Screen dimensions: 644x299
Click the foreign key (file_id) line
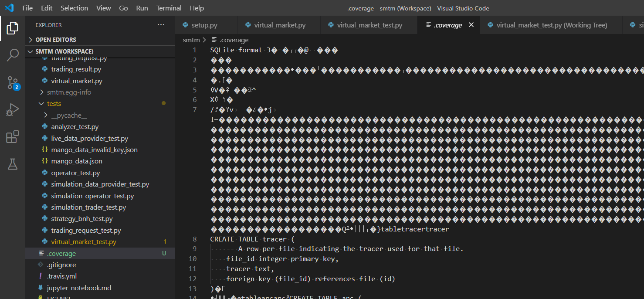tap(311, 279)
